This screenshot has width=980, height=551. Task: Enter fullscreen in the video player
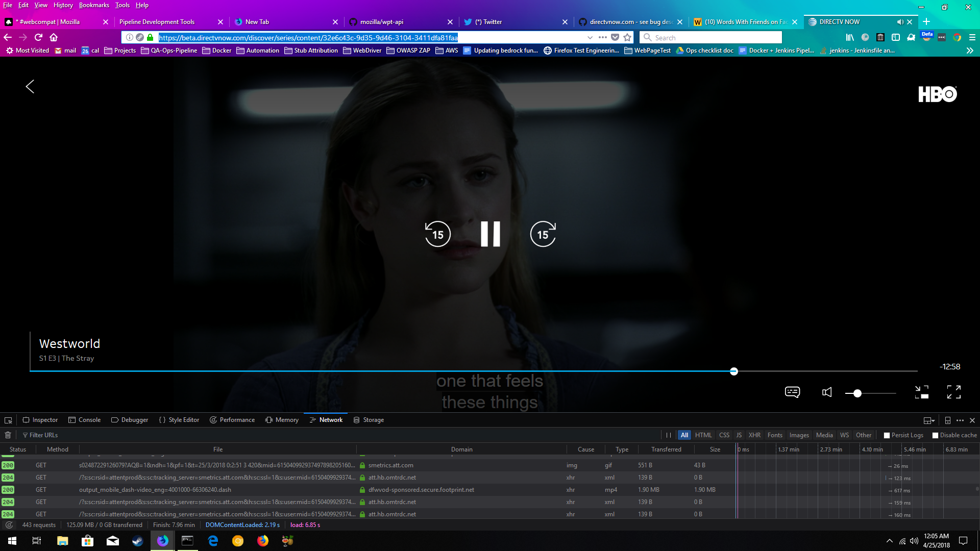point(954,392)
